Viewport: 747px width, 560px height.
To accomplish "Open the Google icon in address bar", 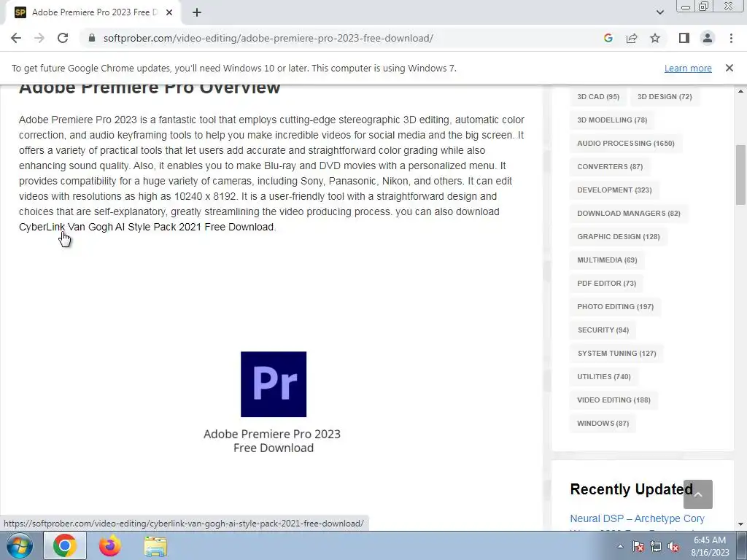I will [x=608, y=38].
